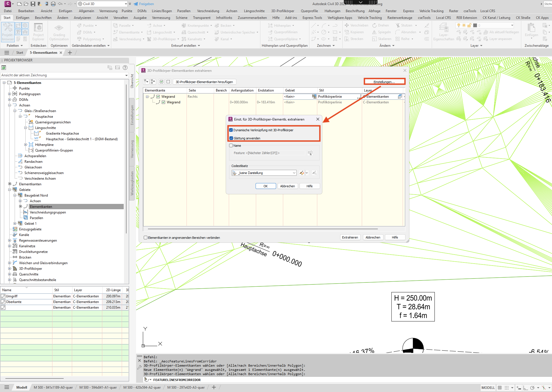Click Abbrechen next to the OK button
Viewport: 552px width, 392px height.
click(287, 186)
